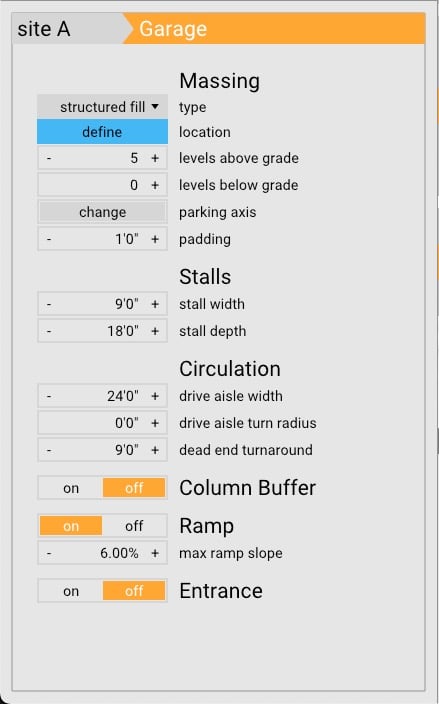Increase stall width with plus
The image size is (439, 704).
tap(155, 304)
